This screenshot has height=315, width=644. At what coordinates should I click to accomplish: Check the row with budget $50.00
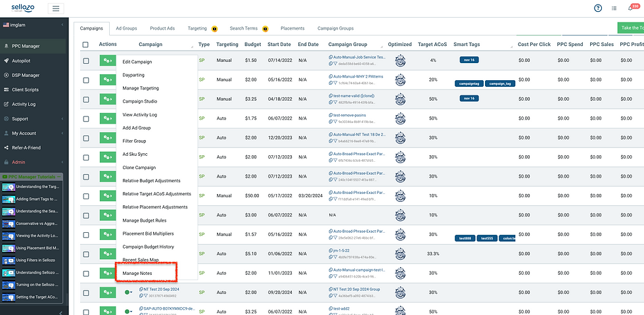(86, 196)
